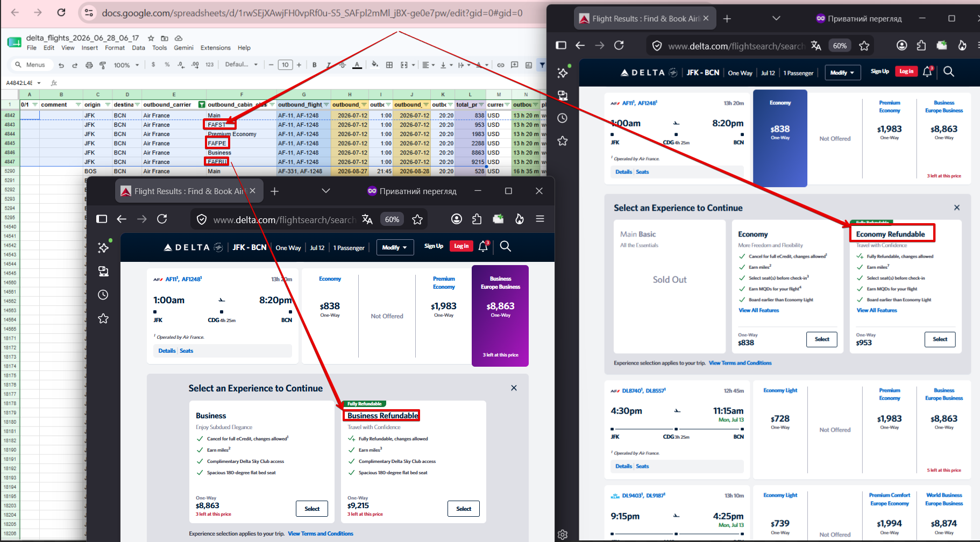Format as currency in Sheets toolbar
This screenshot has width=980, height=542.
pos(153,65)
